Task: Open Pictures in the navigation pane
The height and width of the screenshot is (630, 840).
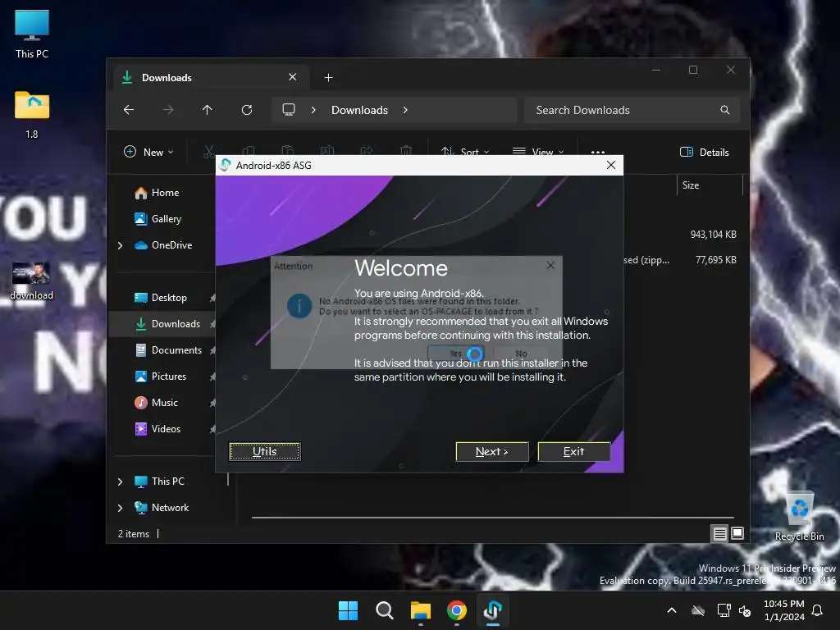Action: coord(169,376)
